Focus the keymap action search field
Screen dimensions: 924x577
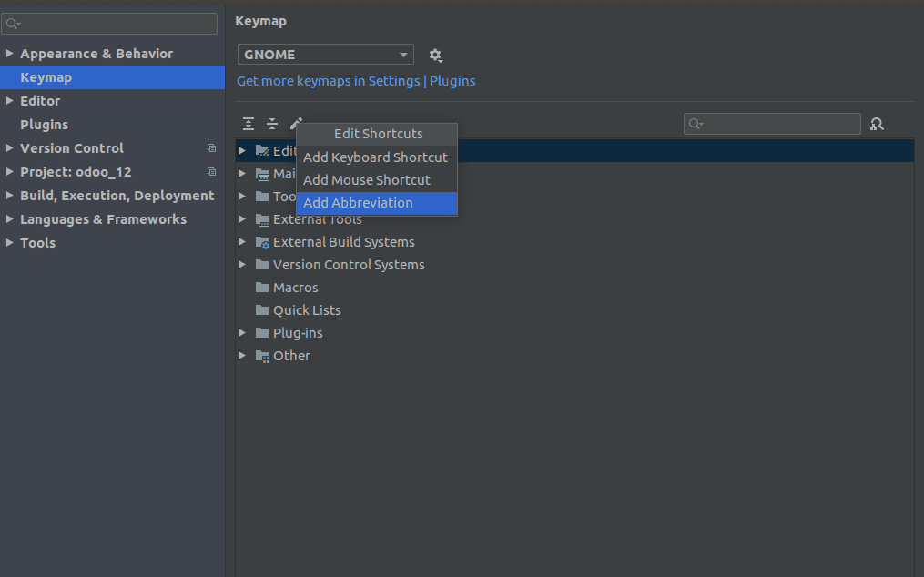[x=772, y=124]
